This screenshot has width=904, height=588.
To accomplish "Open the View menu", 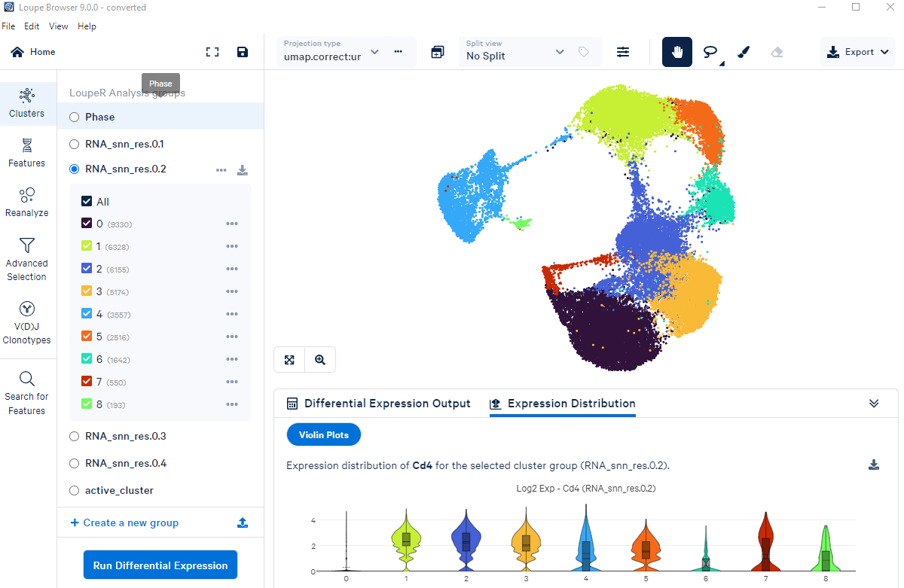I will 58,26.
